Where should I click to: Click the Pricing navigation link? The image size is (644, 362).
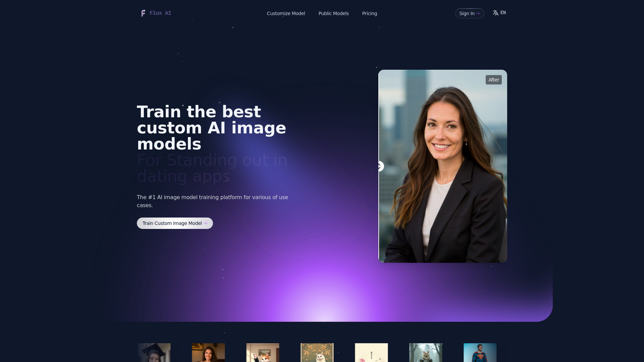pyautogui.click(x=369, y=13)
